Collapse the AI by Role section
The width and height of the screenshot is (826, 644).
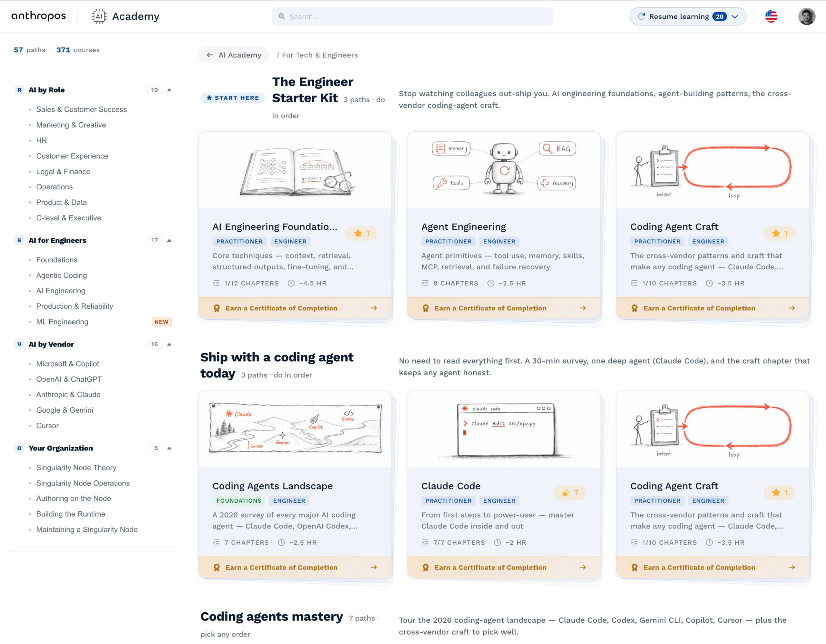click(x=169, y=90)
